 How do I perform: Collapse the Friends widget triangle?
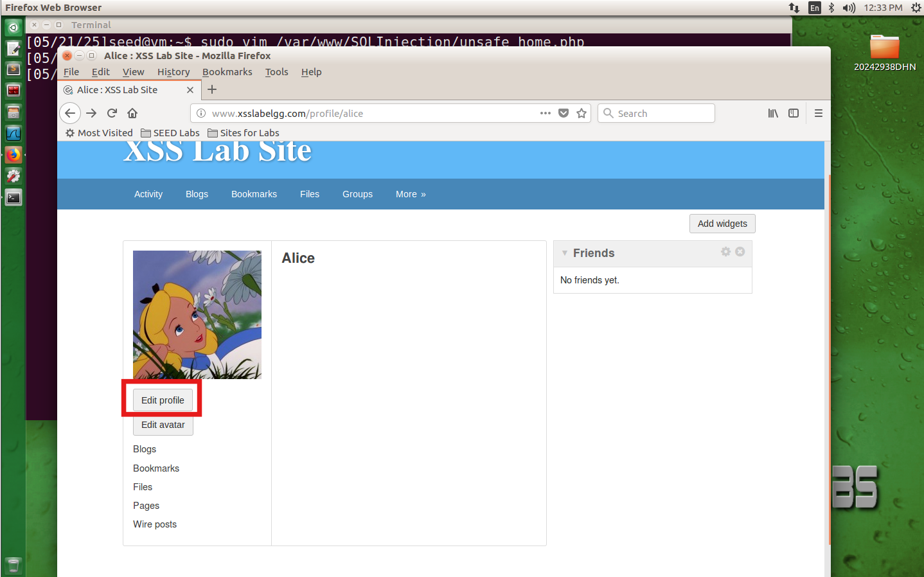click(565, 253)
